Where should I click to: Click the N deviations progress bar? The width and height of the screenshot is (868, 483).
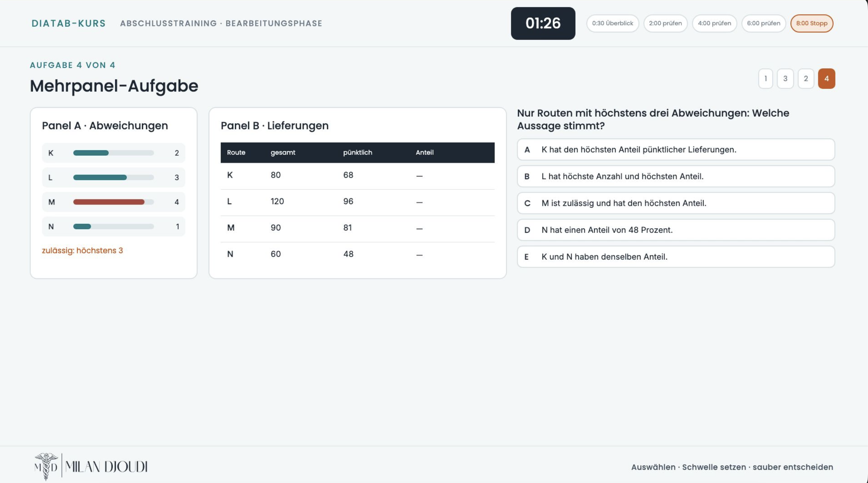pyautogui.click(x=113, y=227)
